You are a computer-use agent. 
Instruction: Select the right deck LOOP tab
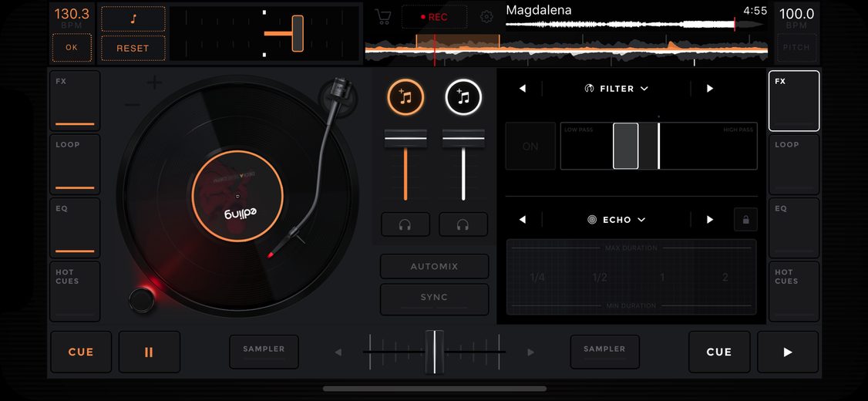pyautogui.click(x=794, y=164)
